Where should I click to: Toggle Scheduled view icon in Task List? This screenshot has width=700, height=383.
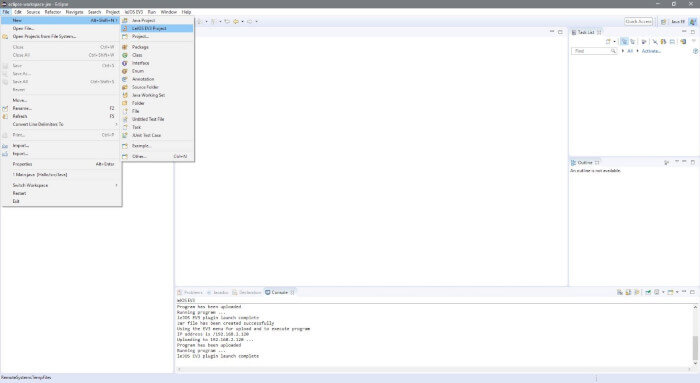point(633,42)
